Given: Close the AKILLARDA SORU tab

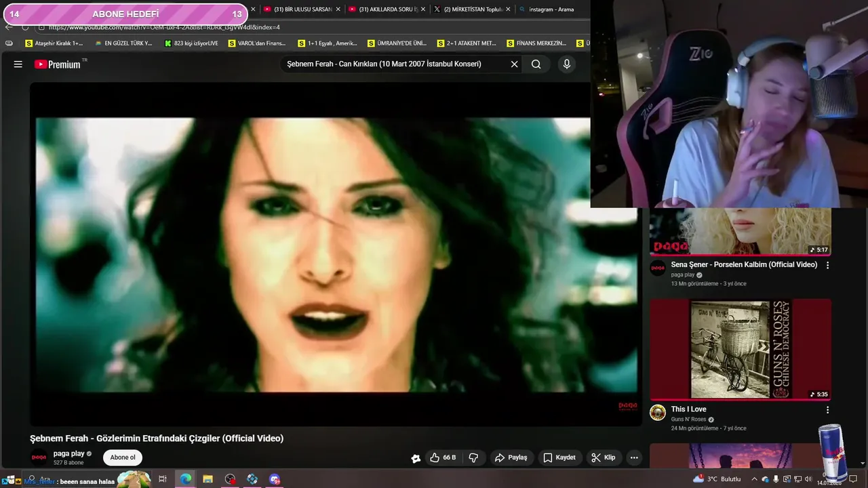Looking at the screenshot, I should (423, 9).
